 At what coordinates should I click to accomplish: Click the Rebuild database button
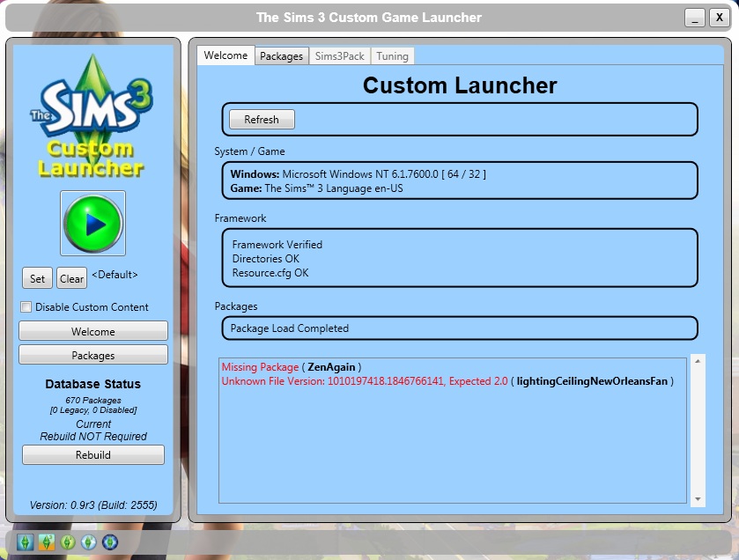(93, 455)
